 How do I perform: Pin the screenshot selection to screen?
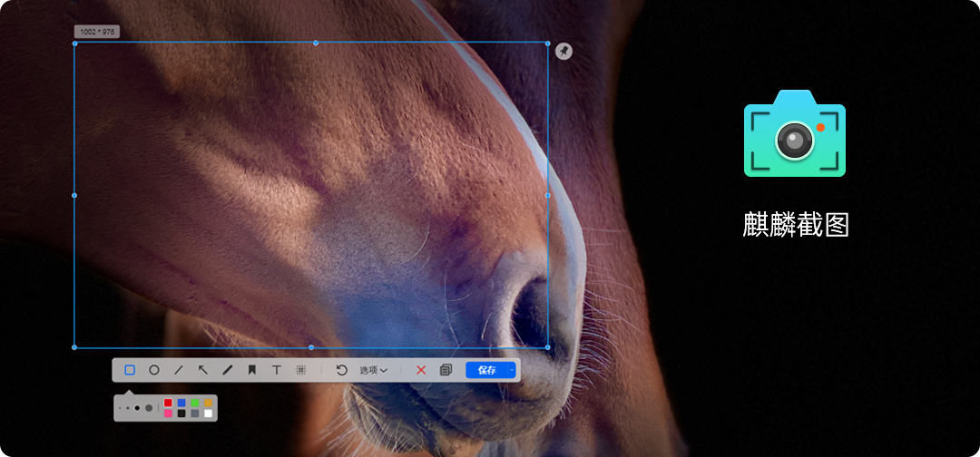[x=564, y=51]
